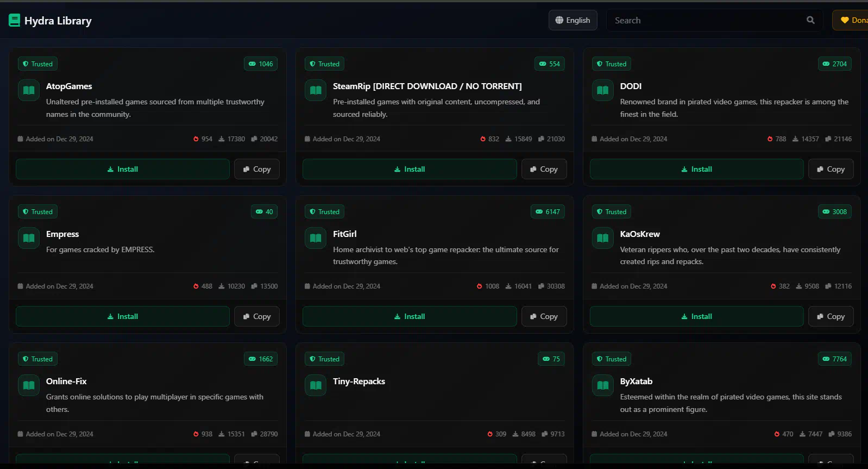The image size is (868, 469).
Task: Click the ByXatab book icon
Action: tap(603, 385)
